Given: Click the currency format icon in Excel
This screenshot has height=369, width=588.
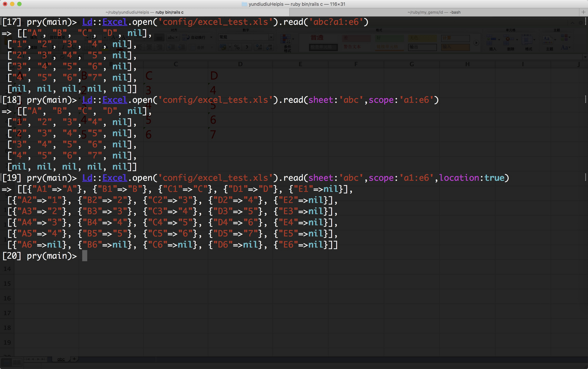Looking at the screenshot, I should pyautogui.click(x=223, y=47).
